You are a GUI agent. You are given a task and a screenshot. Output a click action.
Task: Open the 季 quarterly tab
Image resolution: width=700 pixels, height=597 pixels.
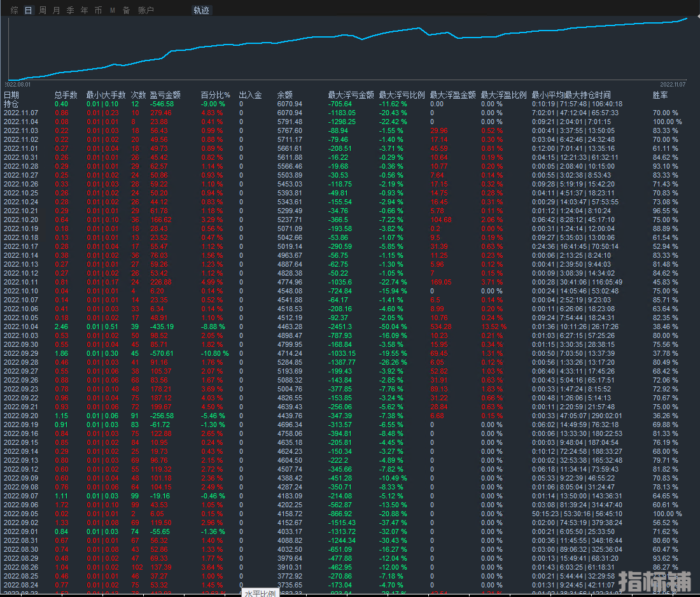point(71,10)
